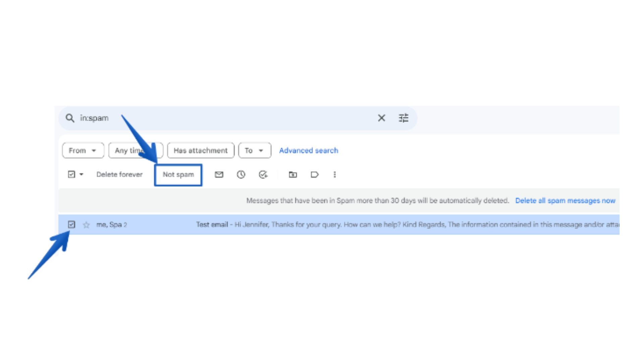644x362 pixels.
Task: Open the To filter dropdown
Action: click(x=255, y=150)
